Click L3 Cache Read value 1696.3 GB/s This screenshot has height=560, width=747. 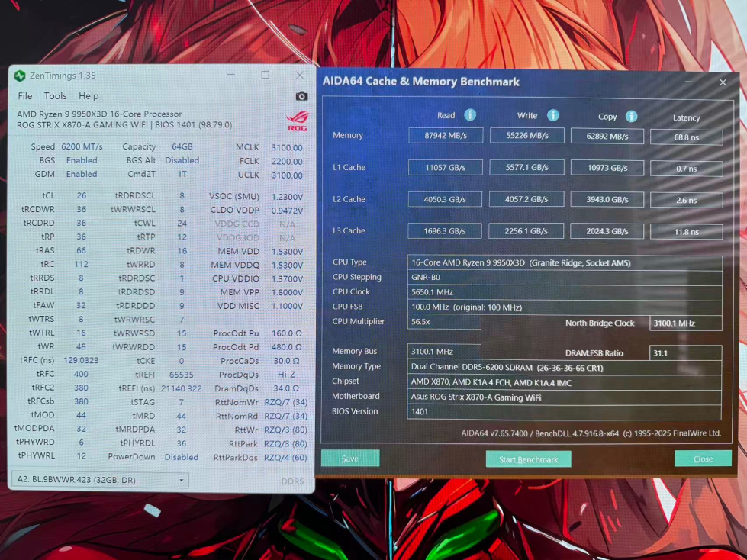pos(445,231)
